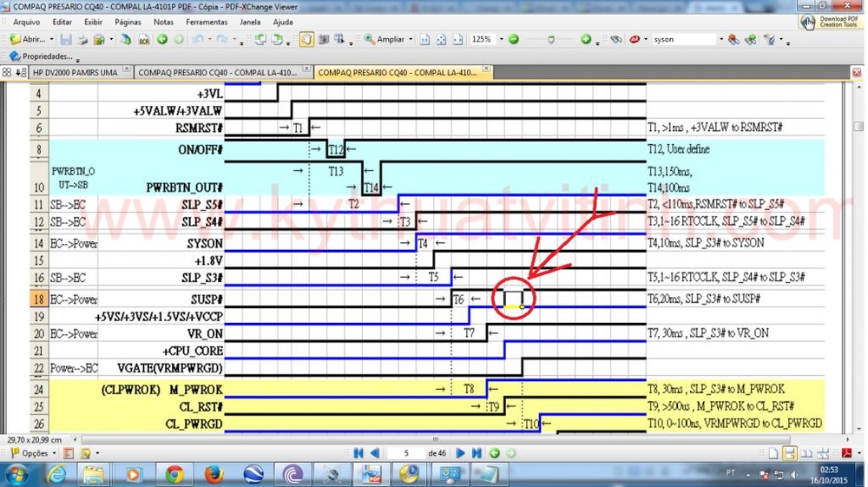868x487 pixels.
Task: Expand the Abrir button dropdown arrow
Action: click(52, 40)
